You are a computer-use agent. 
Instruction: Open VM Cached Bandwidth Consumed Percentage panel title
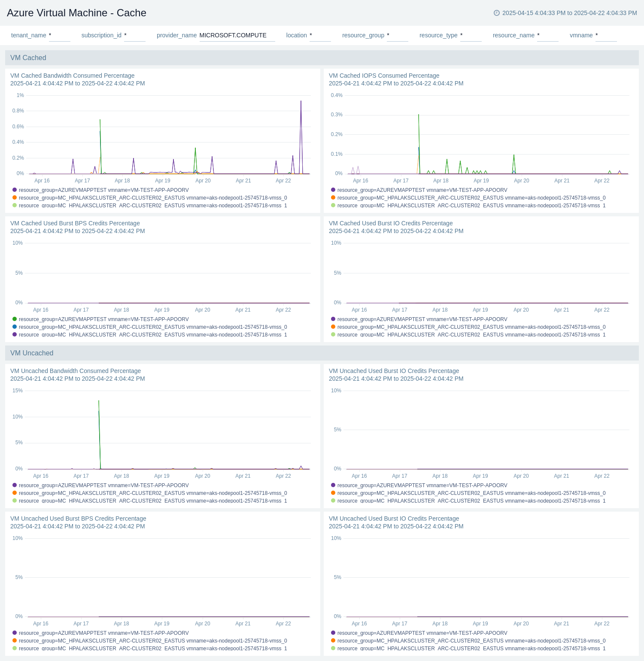click(x=73, y=76)
